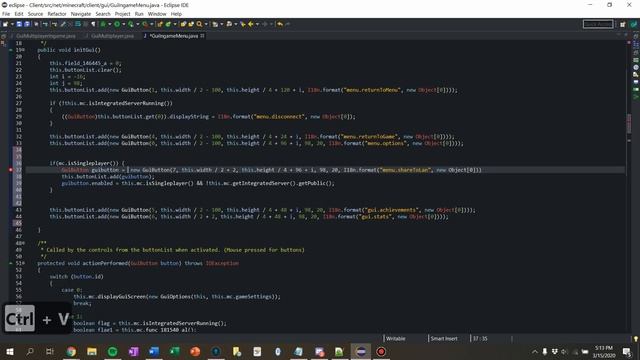Image resolution: width=640 pixels, height=360 pixels.
Task: Click the New file toolbar icon
Action: coord(6,24)
